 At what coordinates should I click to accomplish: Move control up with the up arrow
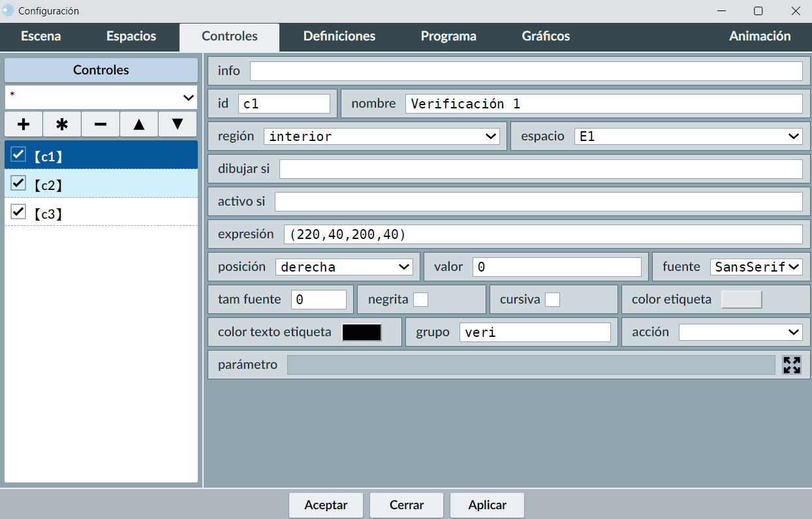[x=139, y=124]
